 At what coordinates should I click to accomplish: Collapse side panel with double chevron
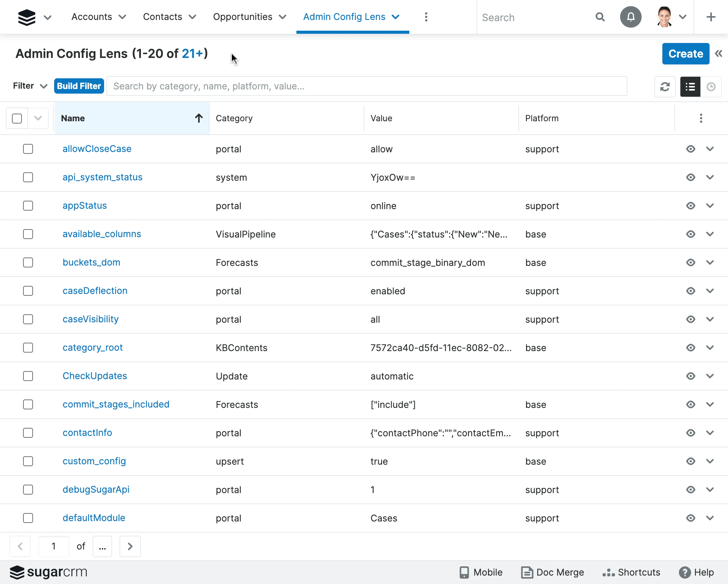point(719,54)
